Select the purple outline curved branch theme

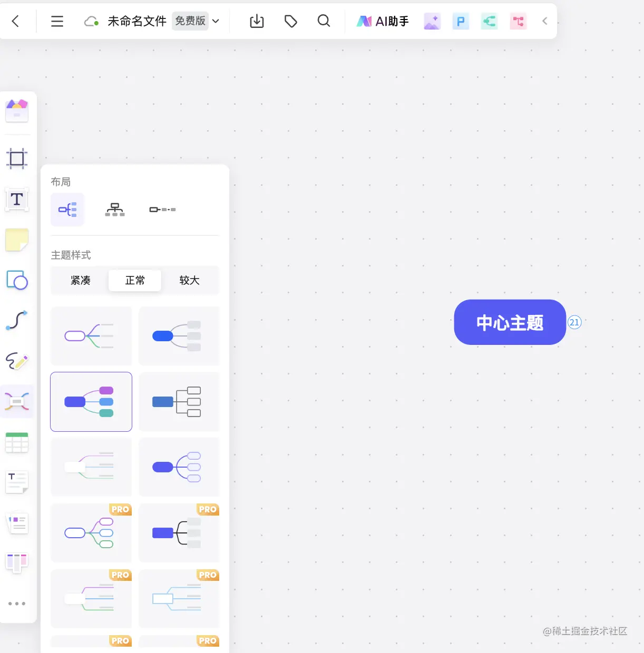[x=91, y=336]
